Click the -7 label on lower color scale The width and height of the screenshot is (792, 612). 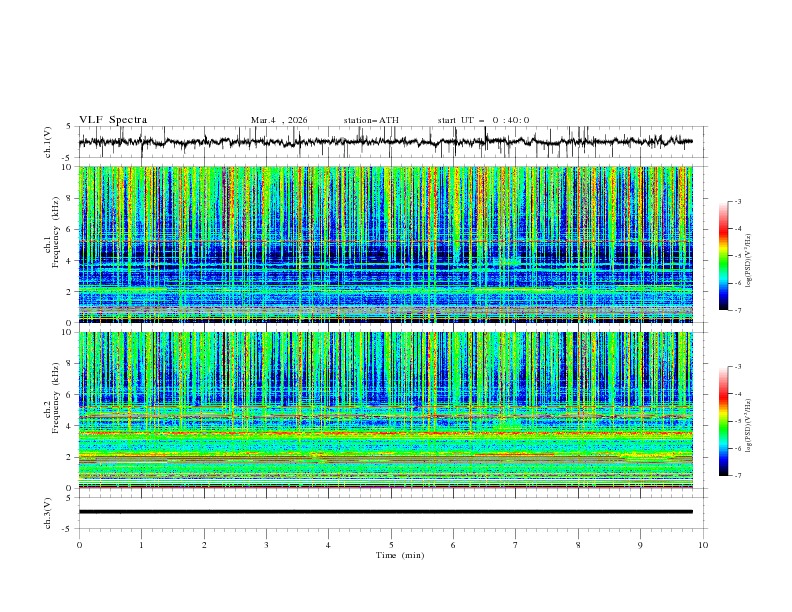737,476
